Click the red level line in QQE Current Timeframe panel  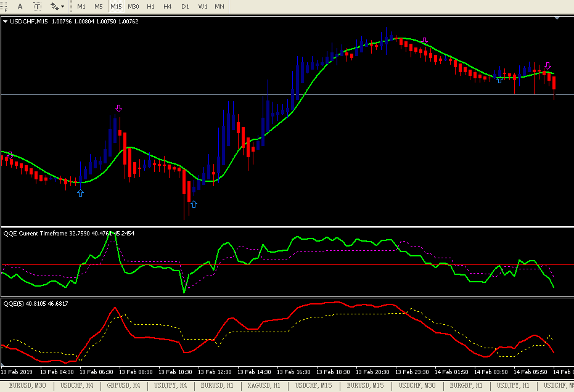click(287, 264)
